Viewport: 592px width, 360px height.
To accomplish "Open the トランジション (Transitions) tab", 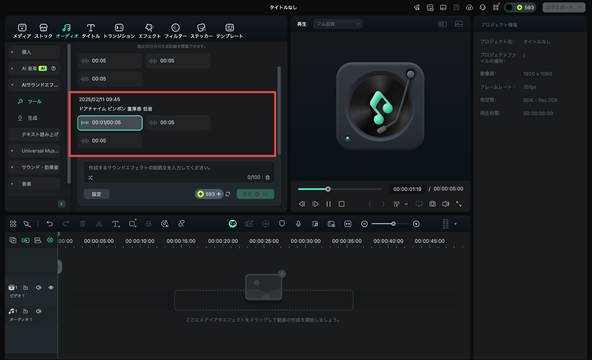I will click(119, 31).
